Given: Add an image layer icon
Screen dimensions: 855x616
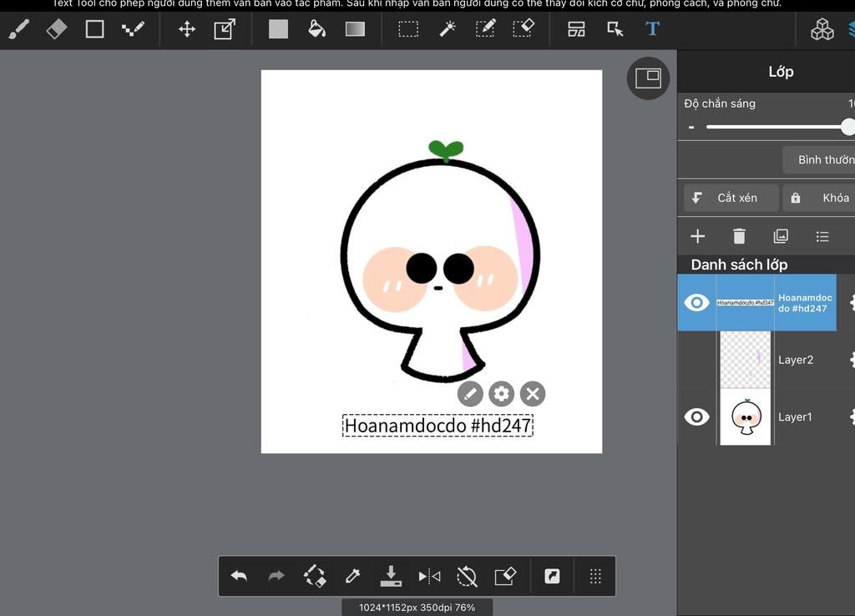Looking at the screenshot, I should [x=781, y=236].
